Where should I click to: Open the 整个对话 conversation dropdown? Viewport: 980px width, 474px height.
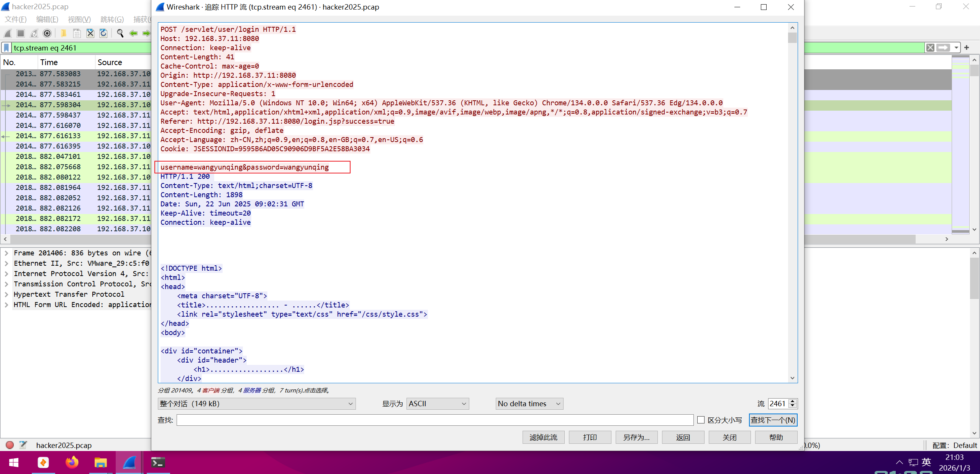256,404
